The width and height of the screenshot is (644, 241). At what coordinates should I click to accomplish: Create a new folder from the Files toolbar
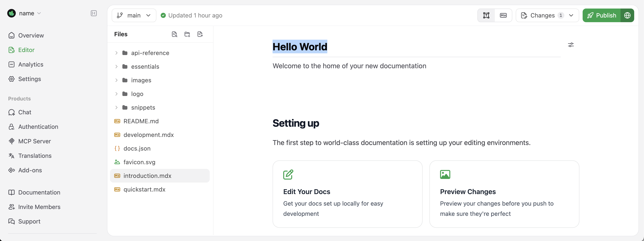(x=187, y=34)
